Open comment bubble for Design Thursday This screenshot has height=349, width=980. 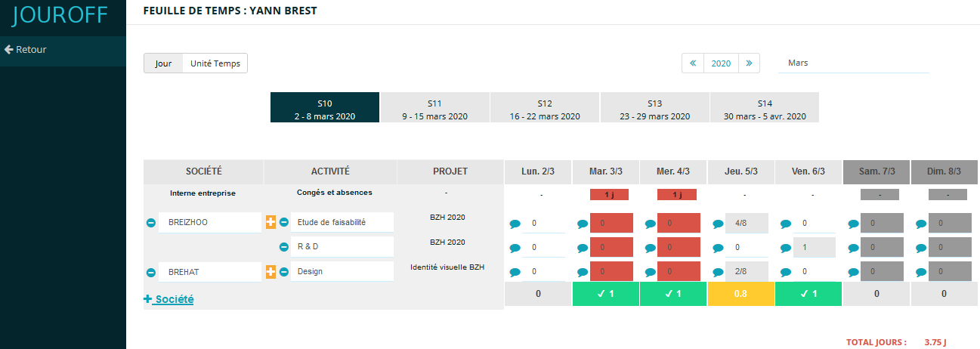(718, 272)
